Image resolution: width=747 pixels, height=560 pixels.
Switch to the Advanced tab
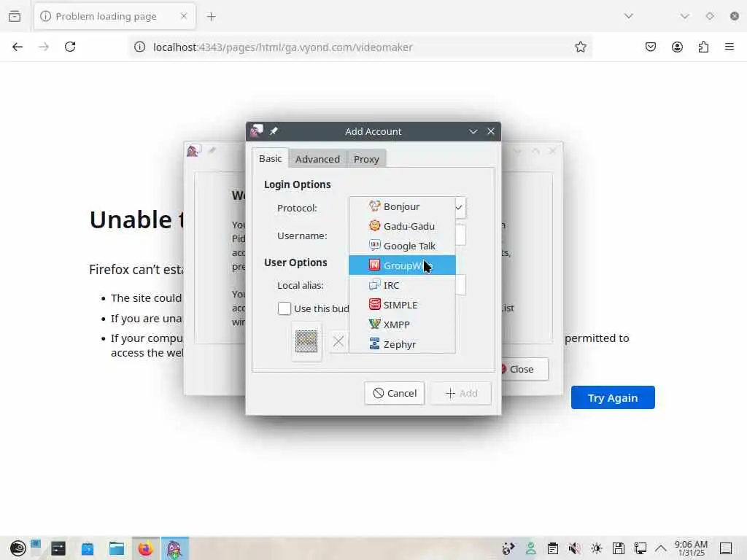317,159
